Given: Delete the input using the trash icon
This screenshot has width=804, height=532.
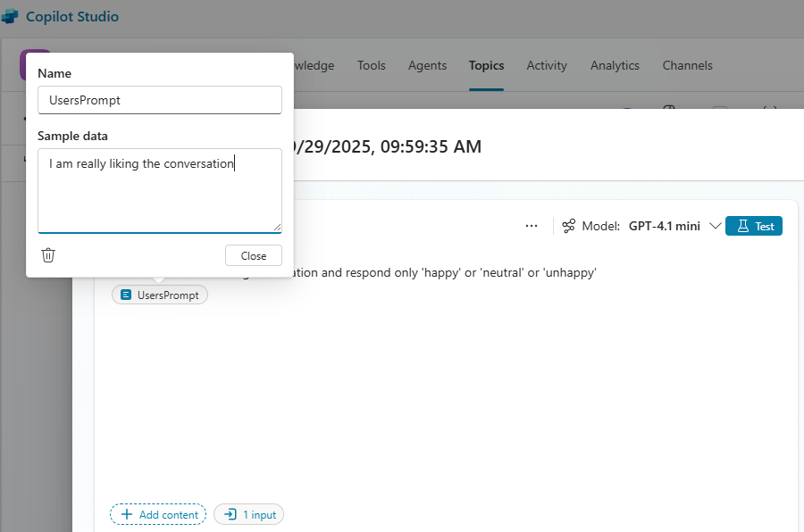Looking at the screenshot, I should coord(48,255).
